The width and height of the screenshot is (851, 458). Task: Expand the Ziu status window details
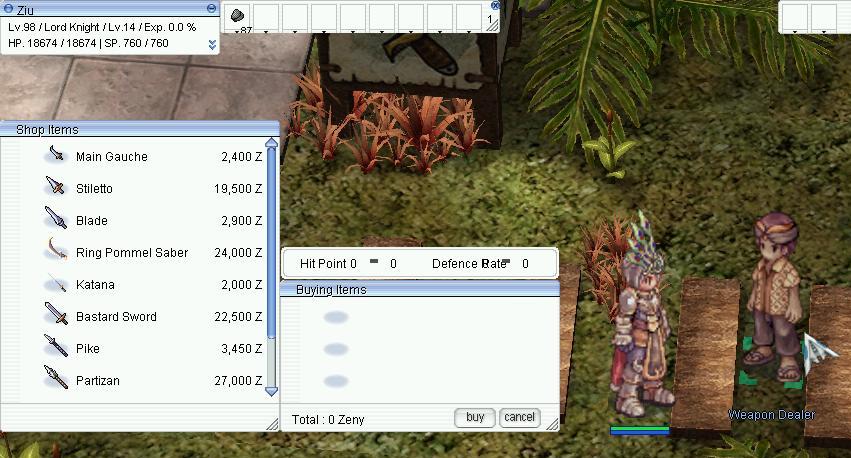tap(212, 44)
